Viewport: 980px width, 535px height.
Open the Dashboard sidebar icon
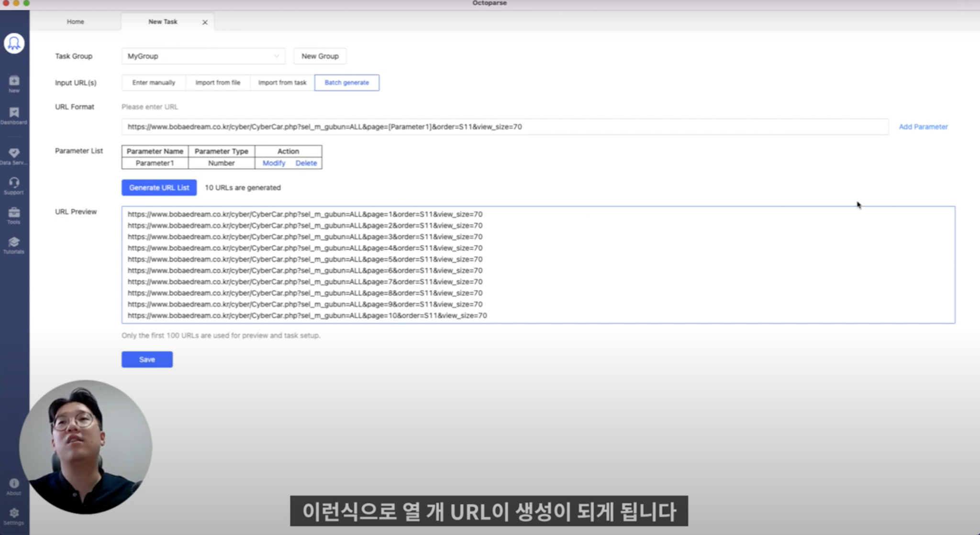click(14, 116)
